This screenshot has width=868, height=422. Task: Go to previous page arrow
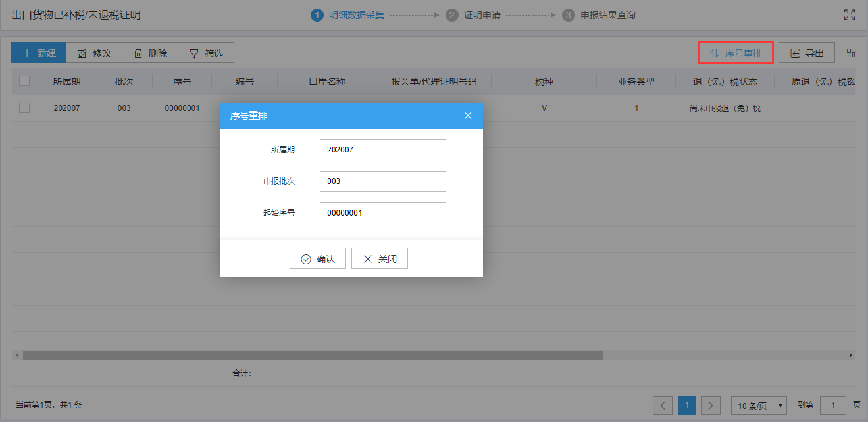coord(663,406)
